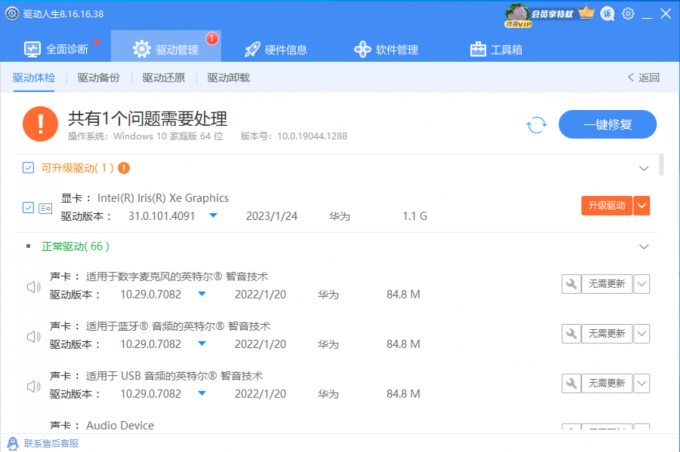The width and height of the screenshot is (680, 452).
Task: Open version dropdown for USB 音频 driver
Action: [x=202, y=393]
